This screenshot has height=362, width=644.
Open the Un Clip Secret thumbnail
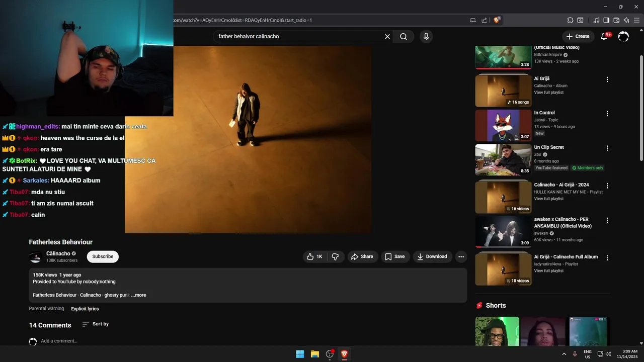click(x=503, y=160)
